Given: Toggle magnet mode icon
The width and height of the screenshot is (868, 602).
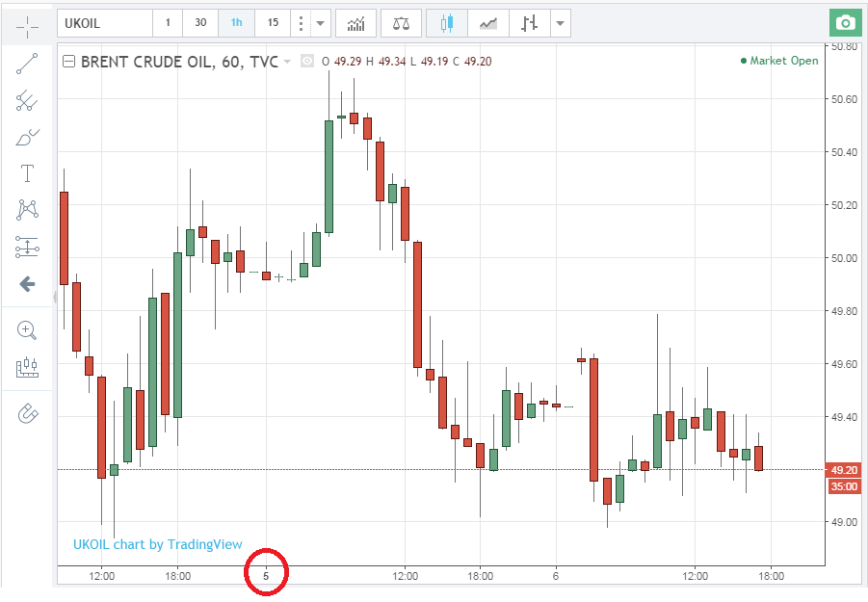Looking at the screenshot, I should point(27,413).
